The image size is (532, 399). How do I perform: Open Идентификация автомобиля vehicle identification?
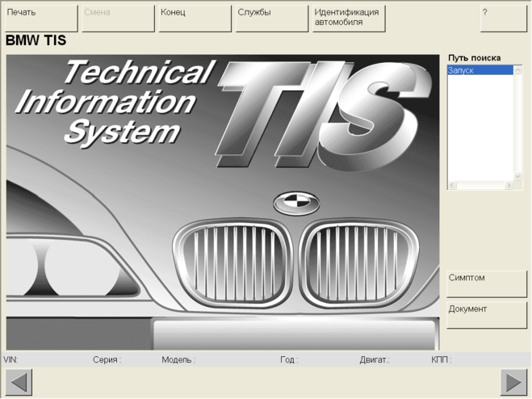[x=349, y=18]
